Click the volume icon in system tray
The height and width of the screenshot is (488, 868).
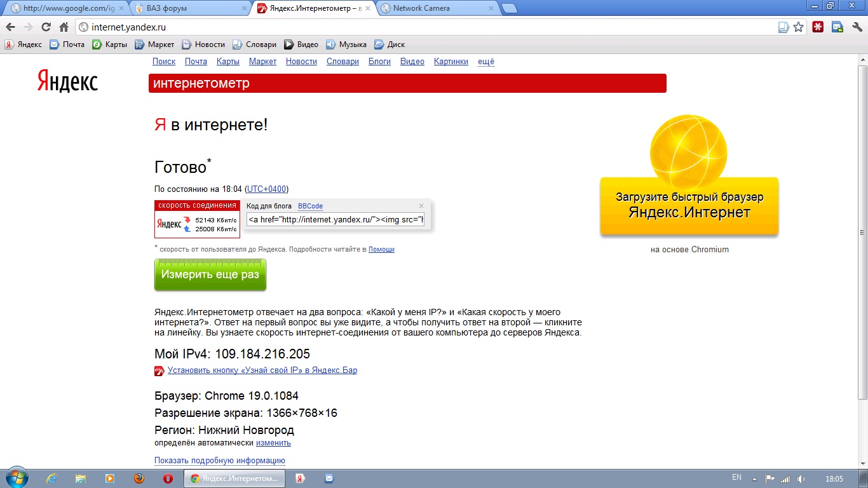coord(801,478)
